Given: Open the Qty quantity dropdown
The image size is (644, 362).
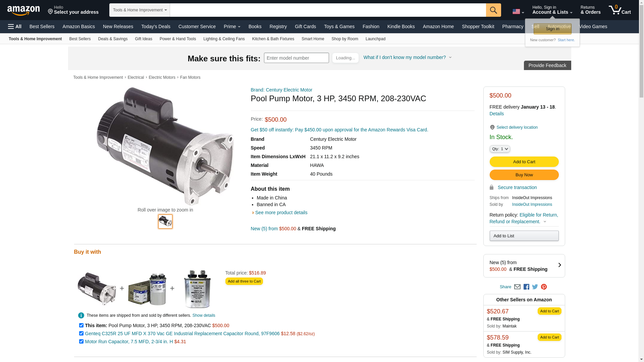Looking at the screenshot, I should [500, 149].
